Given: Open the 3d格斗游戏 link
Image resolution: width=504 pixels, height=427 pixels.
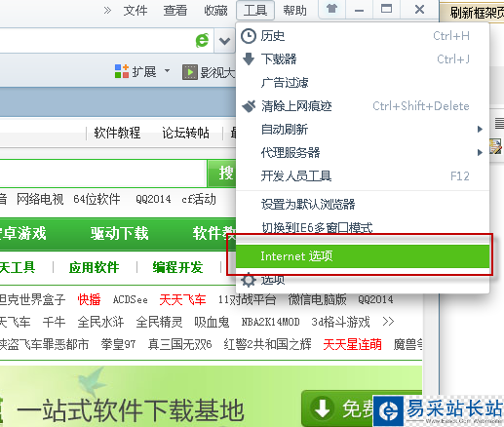Looking at the screenshot, I should 340,322.
